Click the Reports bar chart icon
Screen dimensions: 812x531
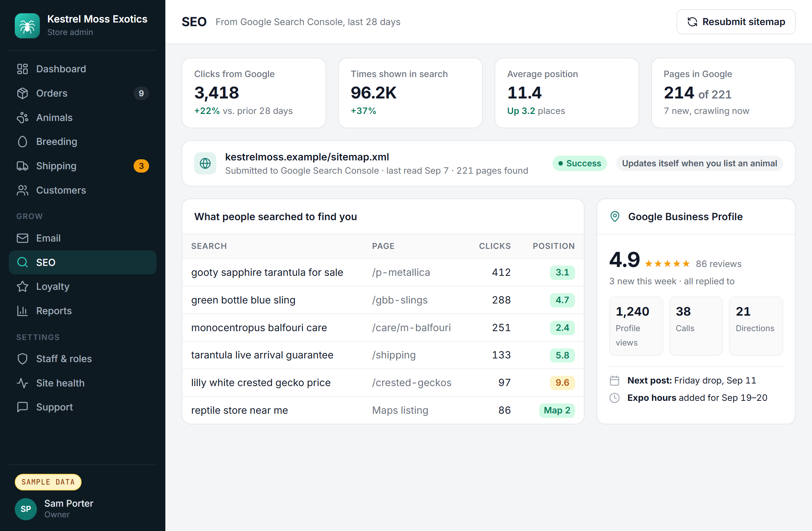tap(23, 311)
